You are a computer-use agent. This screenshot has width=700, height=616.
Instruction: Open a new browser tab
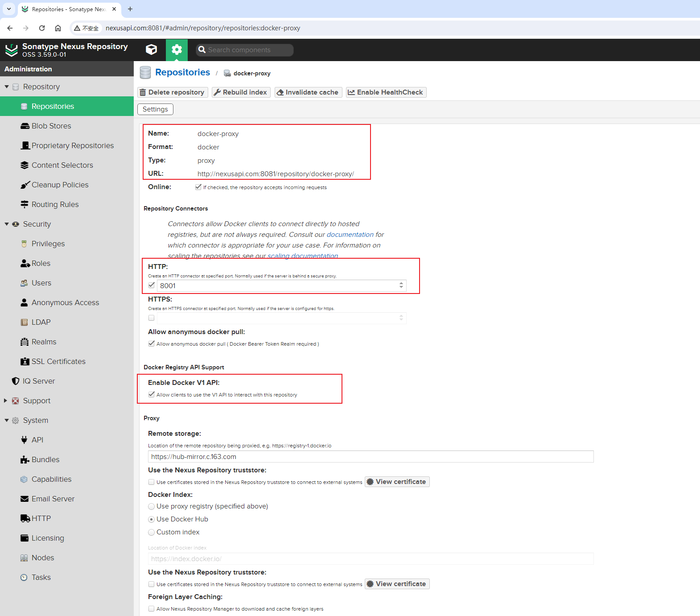(x=130, y=9)
